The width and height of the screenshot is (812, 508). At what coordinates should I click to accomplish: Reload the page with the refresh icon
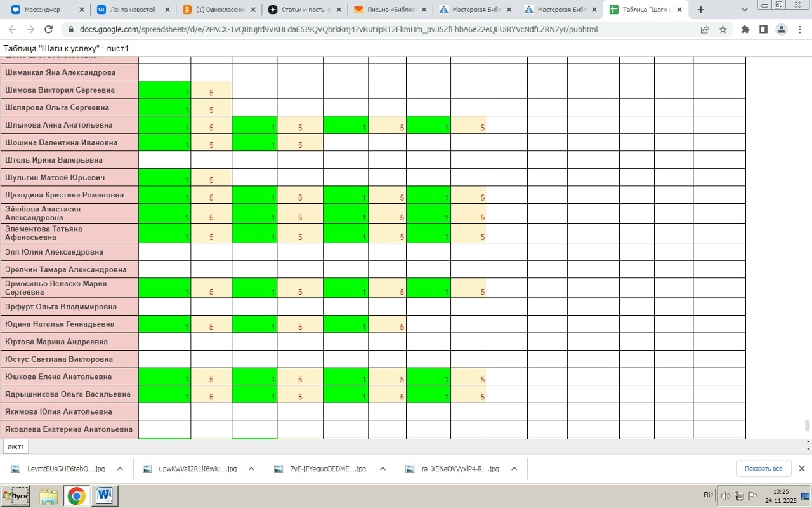48,29
